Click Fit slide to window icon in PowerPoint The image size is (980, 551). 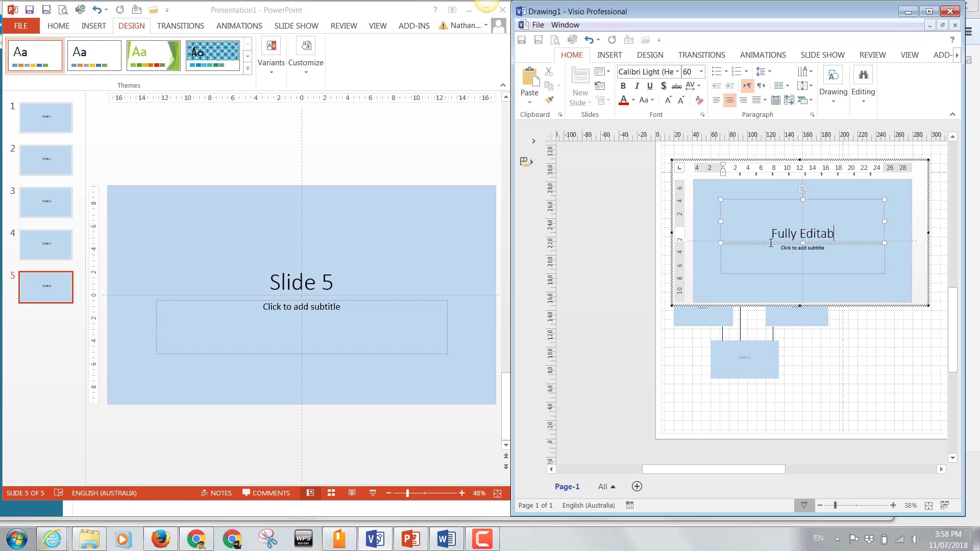coord(498,493)
